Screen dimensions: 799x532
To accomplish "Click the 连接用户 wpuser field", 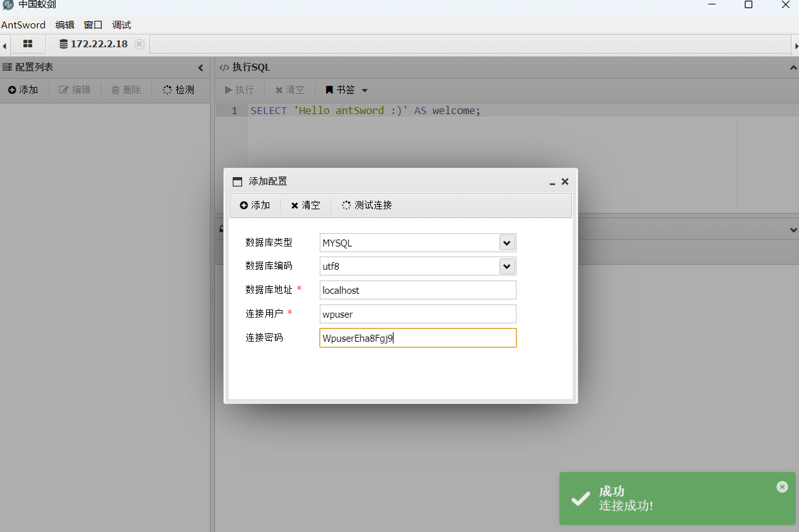I will [x=418, y=314].
